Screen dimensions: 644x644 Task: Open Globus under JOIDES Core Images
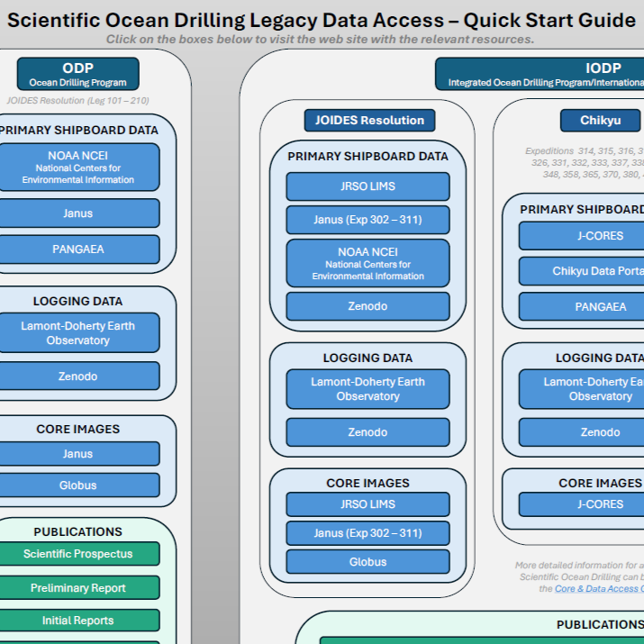tap(368, 562)
